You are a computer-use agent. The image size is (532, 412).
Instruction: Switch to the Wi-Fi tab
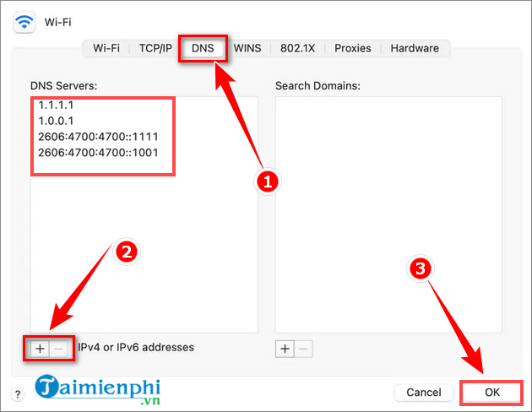[x=106, y=48]
